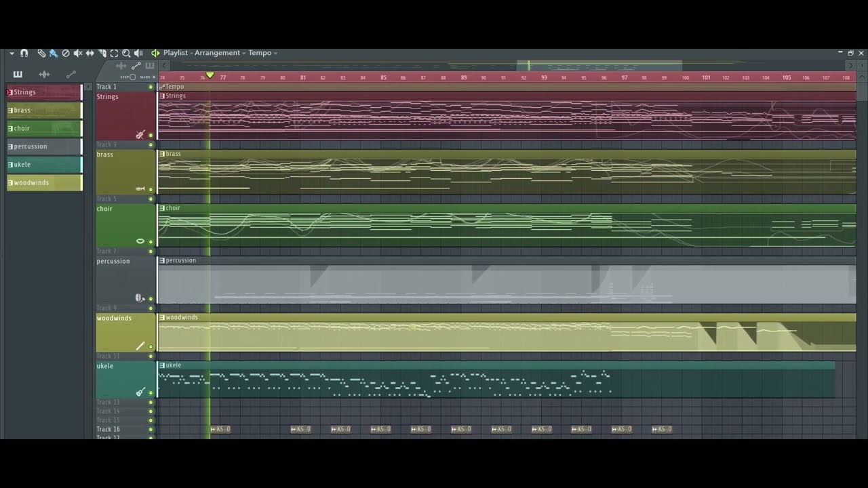Show audio clips in picker panel

click(44, 75)
